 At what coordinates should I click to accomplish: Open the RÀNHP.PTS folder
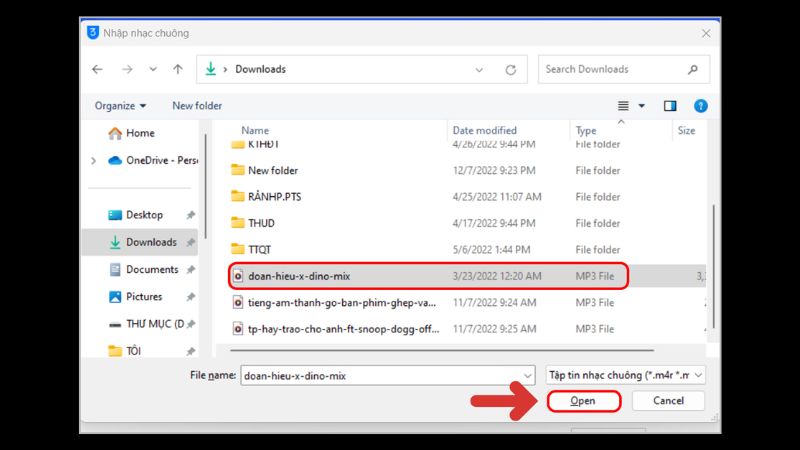click(x=273, y=196)
